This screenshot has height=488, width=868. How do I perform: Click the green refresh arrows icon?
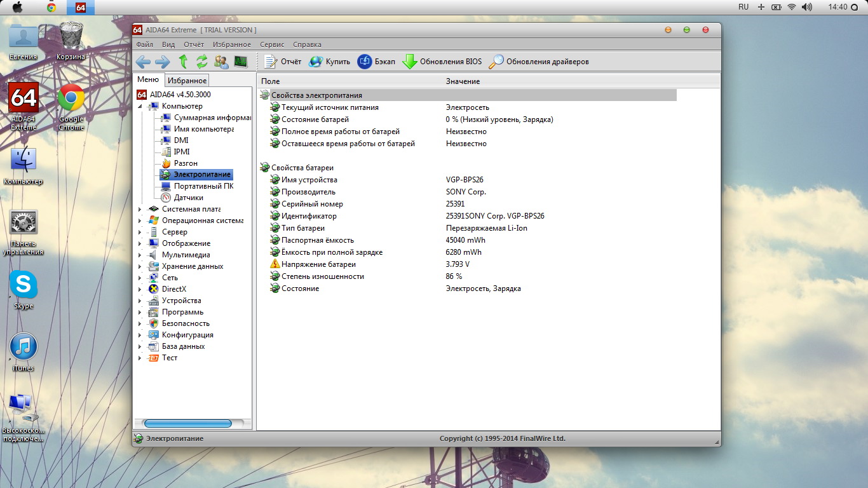coord(202,62)
